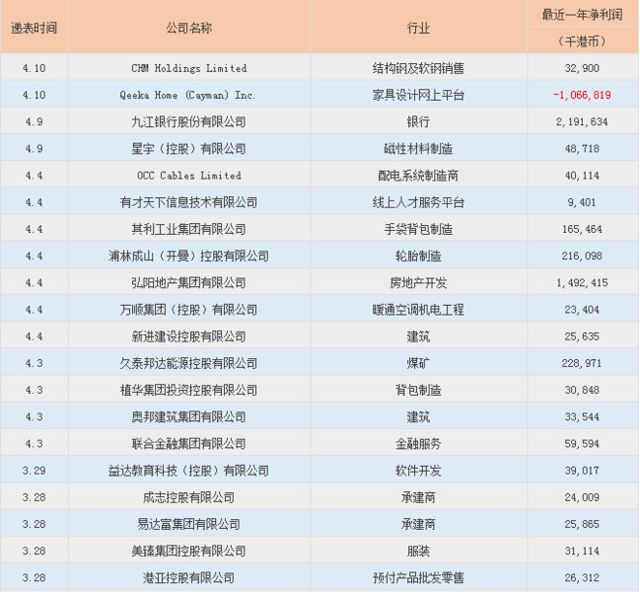Select 浦林成山（开曼）控股有限公司 cell
This screenshot has height=592, width=640.
189,256
